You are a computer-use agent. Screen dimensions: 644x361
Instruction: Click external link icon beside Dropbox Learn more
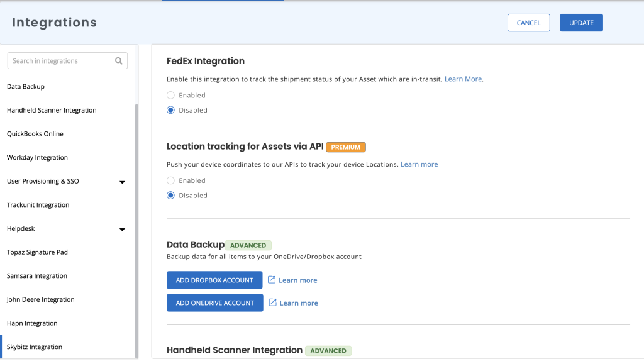click(x=272, y=280)
